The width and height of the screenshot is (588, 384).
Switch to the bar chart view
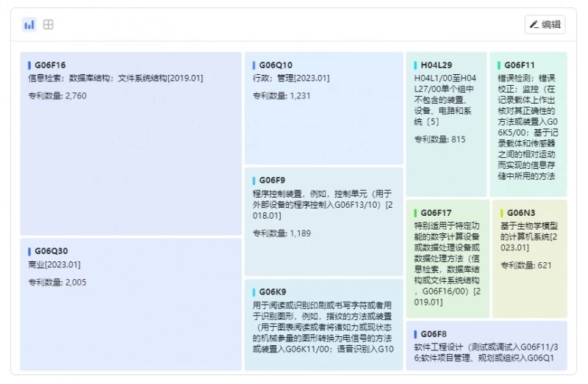point(29,25)
